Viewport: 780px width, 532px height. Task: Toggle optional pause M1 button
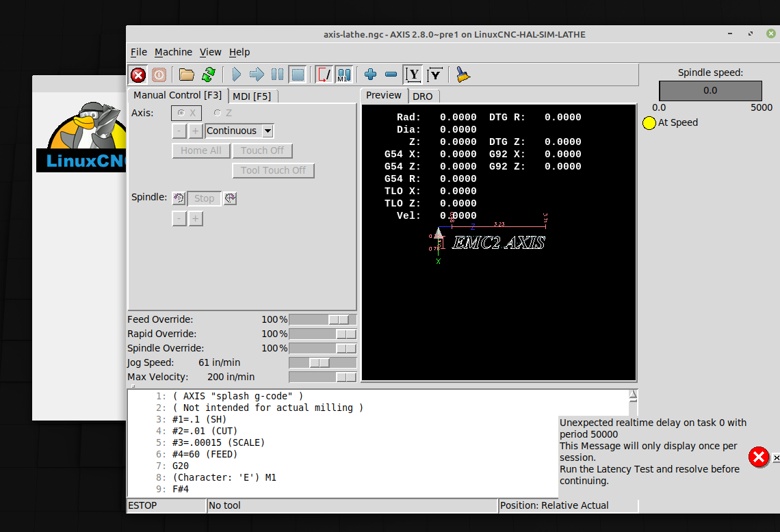pos(344,75)
